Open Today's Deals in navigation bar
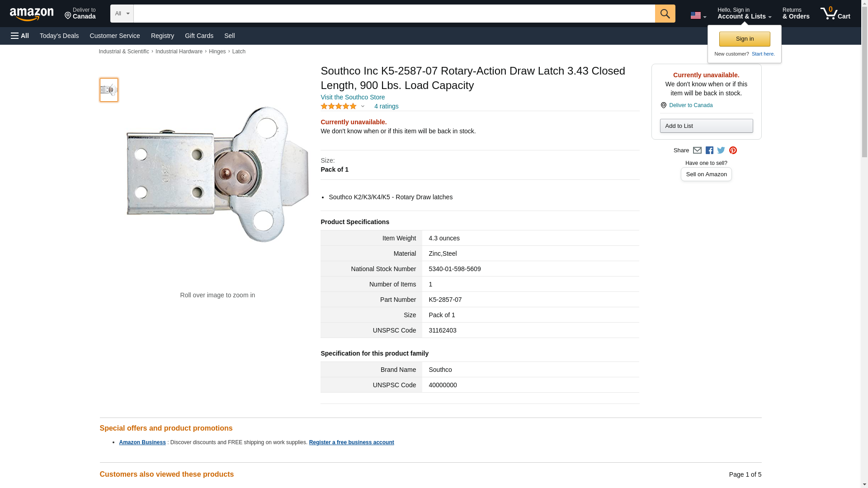The height and width of the screenshot is (488, 868). click(59, 36)
